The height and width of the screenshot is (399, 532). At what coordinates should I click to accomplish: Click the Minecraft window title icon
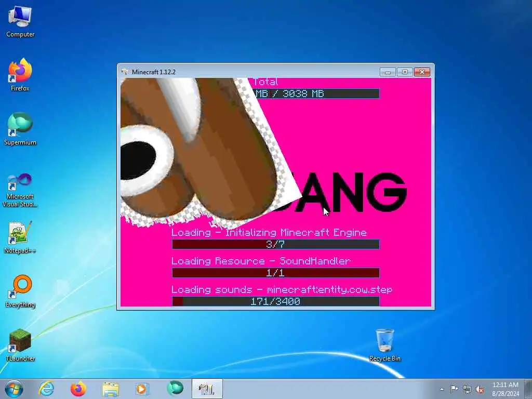tap(125, 72)
